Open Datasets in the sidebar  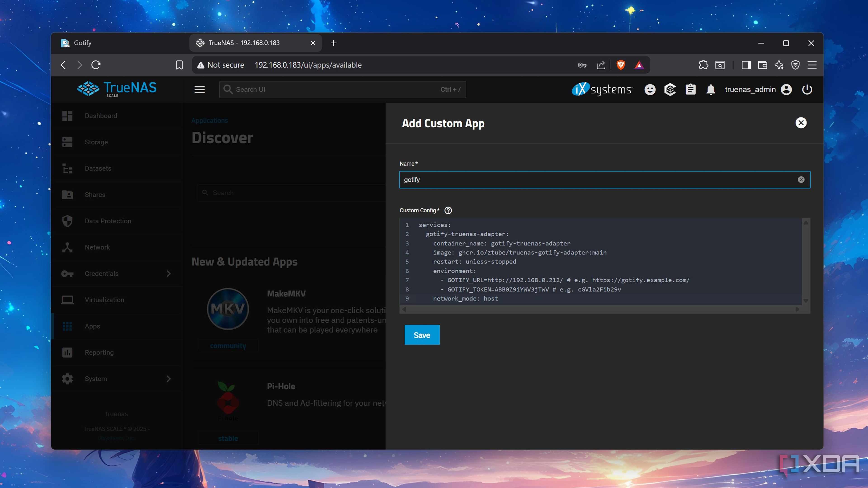point(117,168)
